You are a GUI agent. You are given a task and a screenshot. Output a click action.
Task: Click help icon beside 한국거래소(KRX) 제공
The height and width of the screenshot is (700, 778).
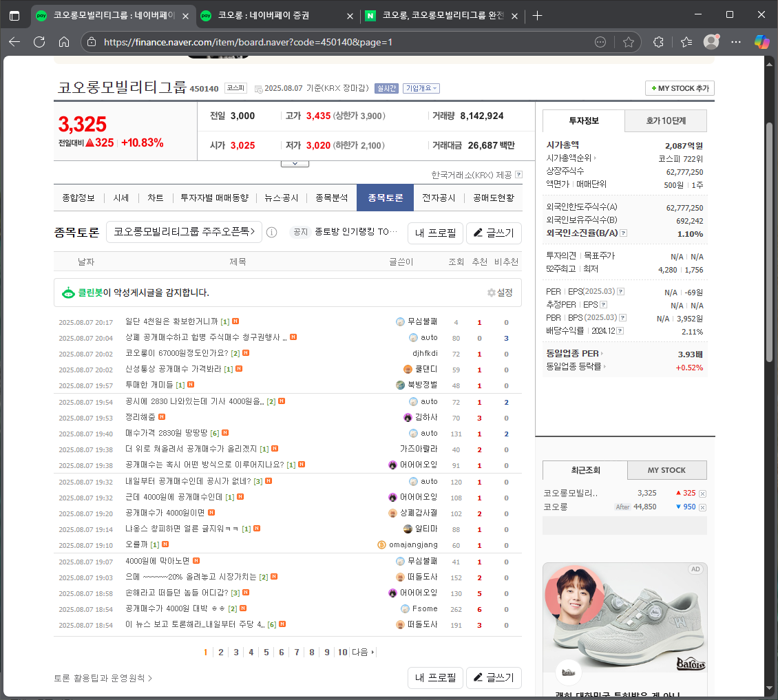point(519,175)
